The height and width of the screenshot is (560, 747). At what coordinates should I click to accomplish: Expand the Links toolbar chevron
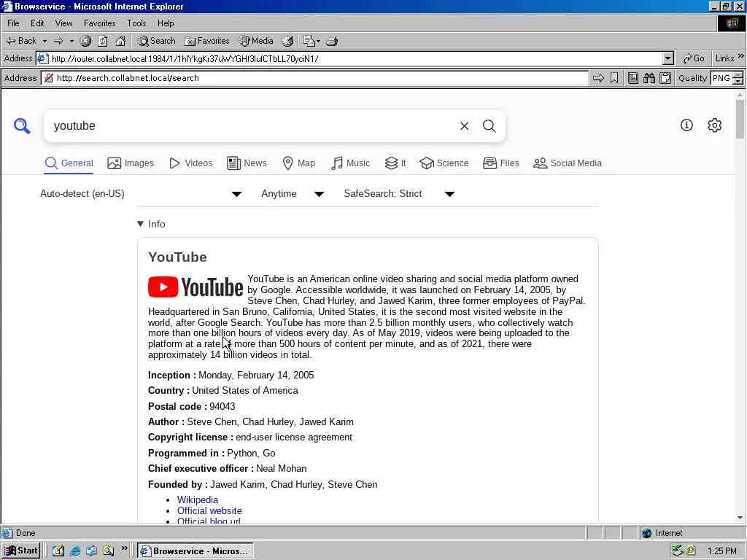coord(741,56)
